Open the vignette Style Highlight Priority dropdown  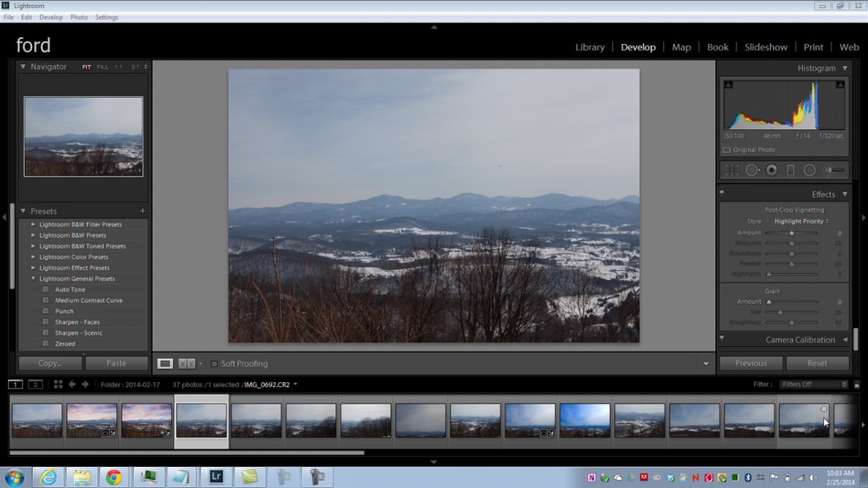(801, 221)
